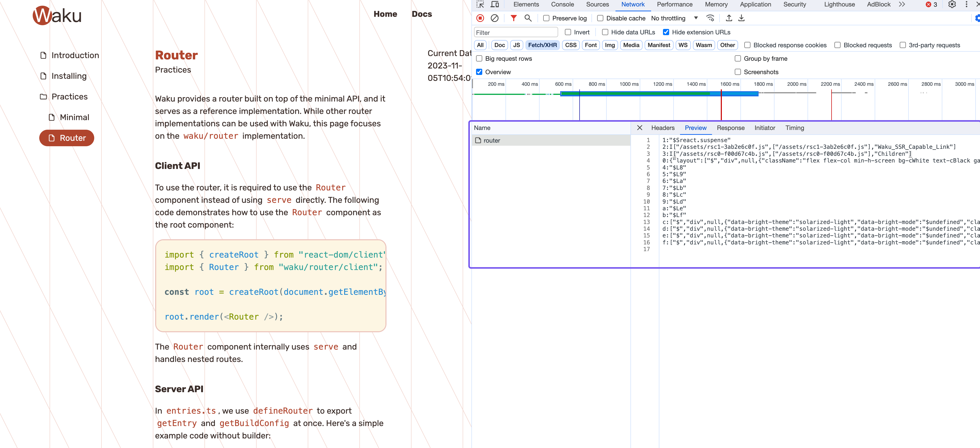The image size is (980, 448).
Task: Filter requests by WS type
Action: [683, 45]
